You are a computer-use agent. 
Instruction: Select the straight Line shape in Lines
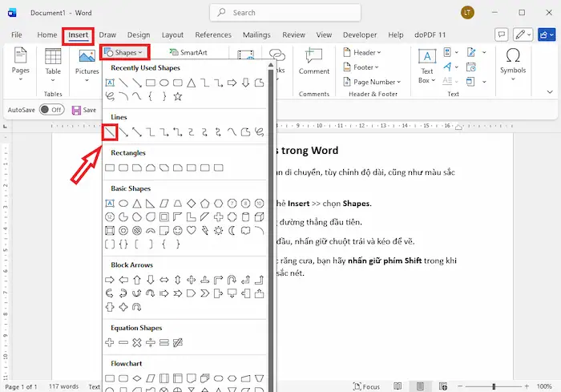(x=111, y=131)
